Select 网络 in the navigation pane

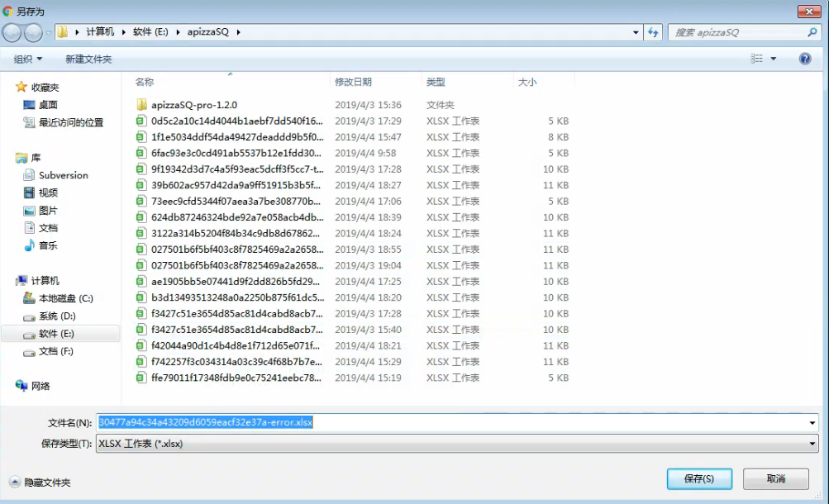(33, 386)
